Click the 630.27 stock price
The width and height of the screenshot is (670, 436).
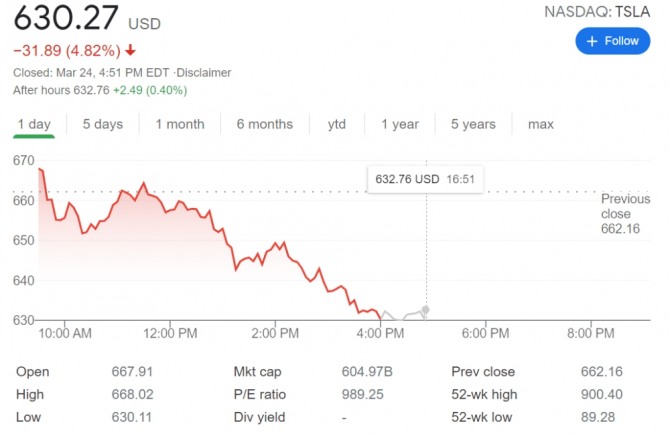(66, 18)
